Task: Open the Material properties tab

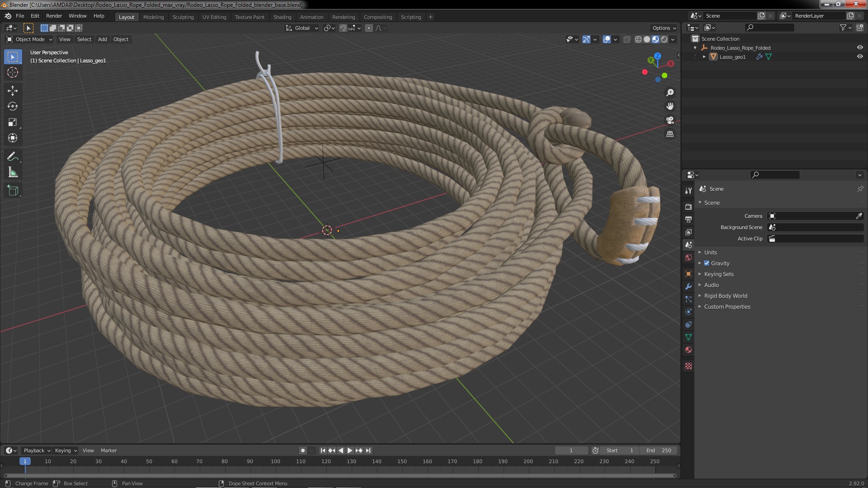Action: (688, 350)
